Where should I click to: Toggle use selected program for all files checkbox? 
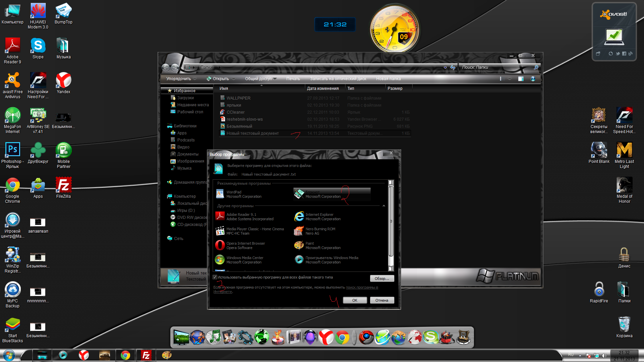[x=215, y=277]
